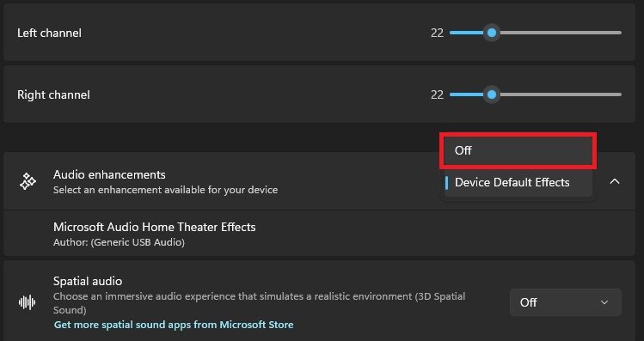Click the Left channel slider thumb
644x341 pixels.
coord(492,33)
